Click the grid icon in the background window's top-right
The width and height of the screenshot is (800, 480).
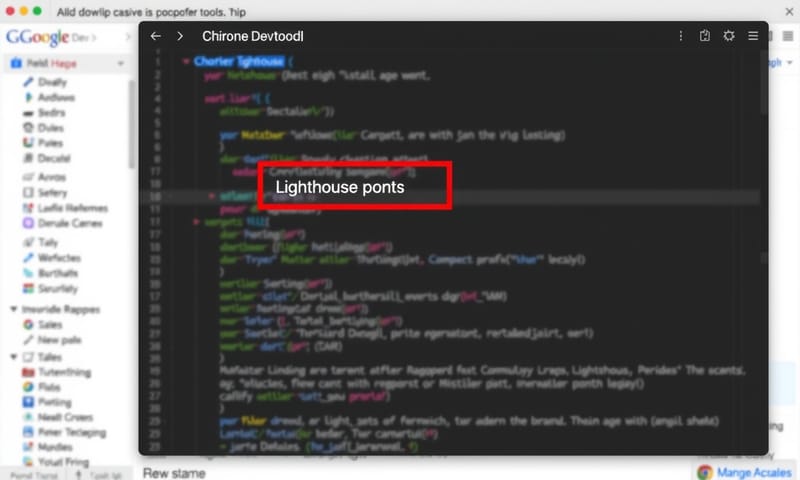[x=788, y=36]
